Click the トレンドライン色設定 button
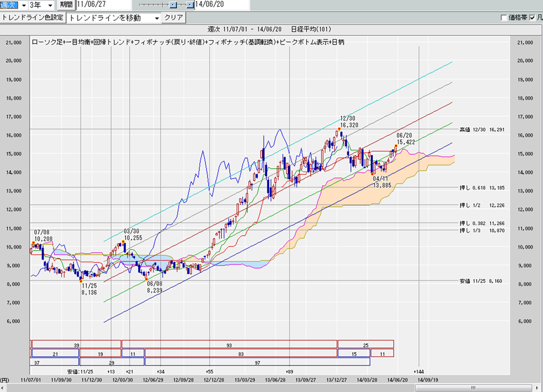 click(x=32, y=18)
